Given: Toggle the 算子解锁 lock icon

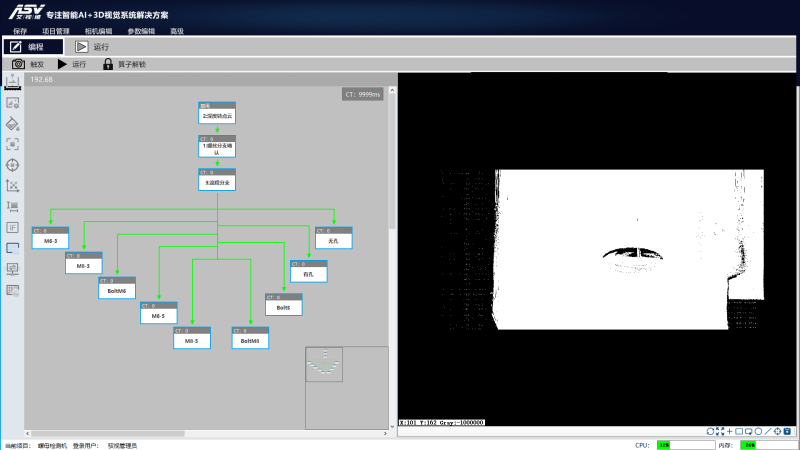Looking at the screenshot, I should coord(108,64).
